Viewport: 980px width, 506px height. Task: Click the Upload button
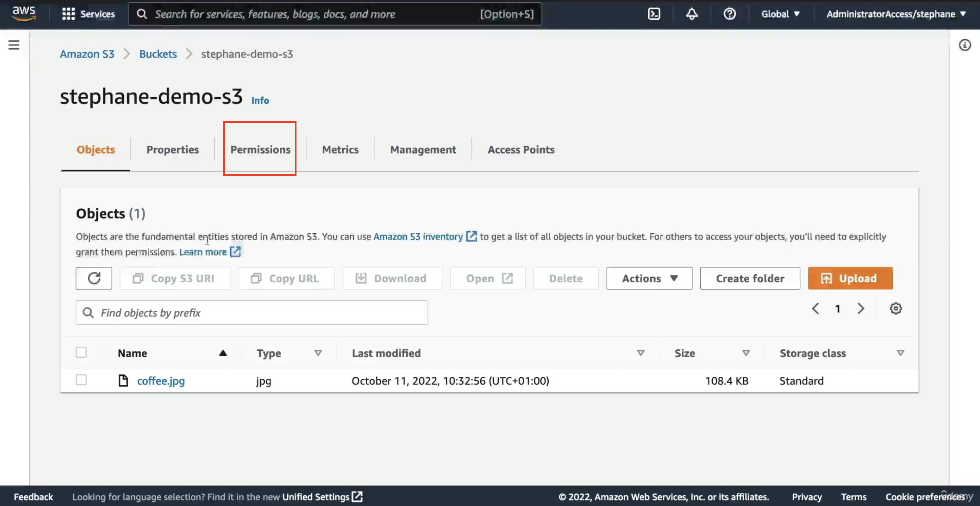click(x=850, y=278)
